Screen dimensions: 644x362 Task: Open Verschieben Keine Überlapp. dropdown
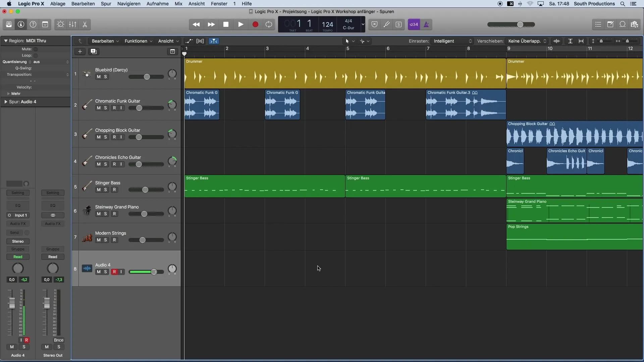pos(527,41)
